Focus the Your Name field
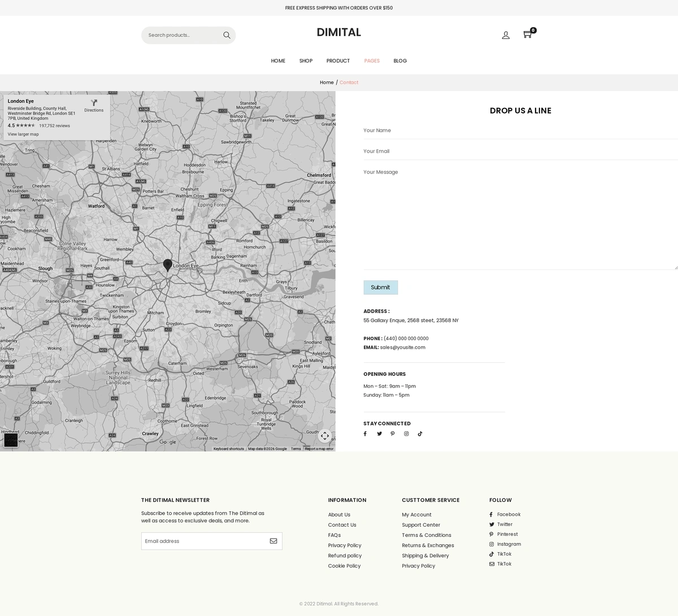 pyautogui.click(x=520, y=131)
